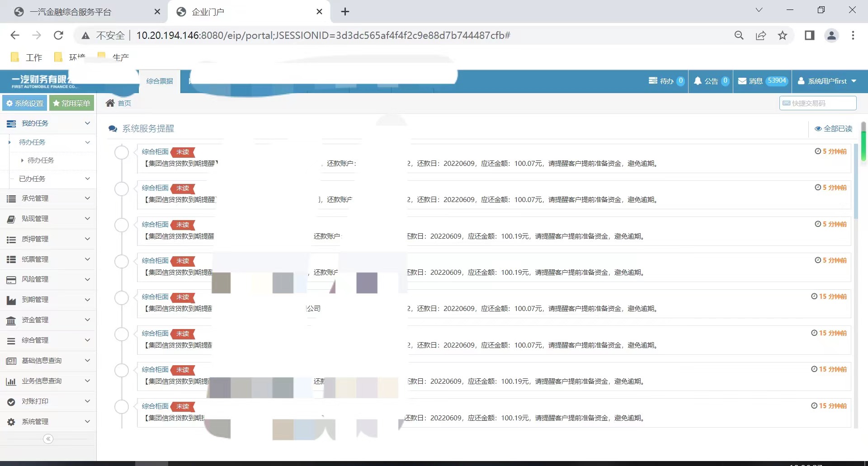868x466 pixels.
Task: Click the 综合管理 hamburger icon
Action: [11, 341]
